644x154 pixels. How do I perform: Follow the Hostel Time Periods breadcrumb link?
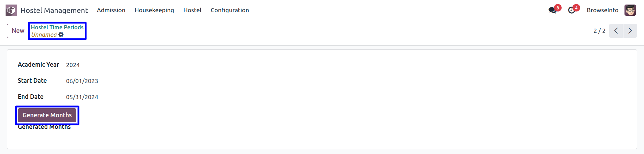(x=57, y=27)
